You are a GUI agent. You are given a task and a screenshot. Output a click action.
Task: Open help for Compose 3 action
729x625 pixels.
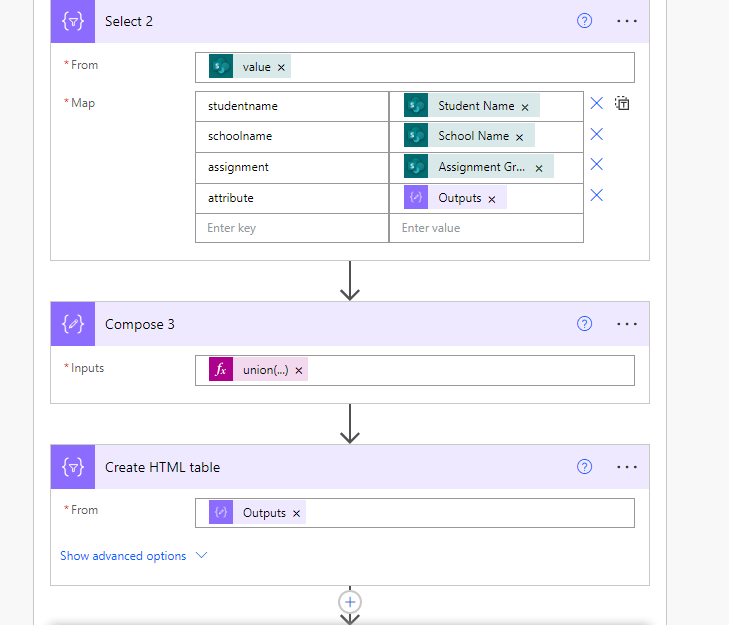[x=584, y=324]
